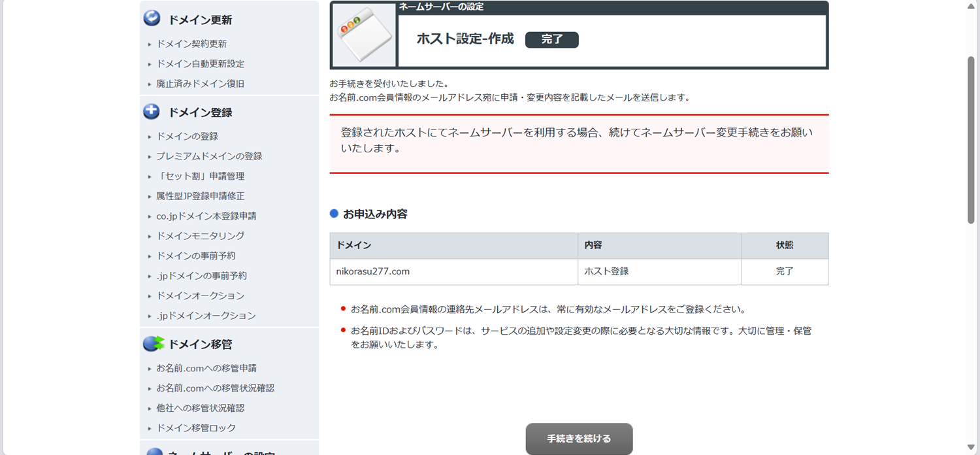The image size is (980, 455).
Task: Click the ドメイン登録 plus icon
Action: click(x=152, y=111)
